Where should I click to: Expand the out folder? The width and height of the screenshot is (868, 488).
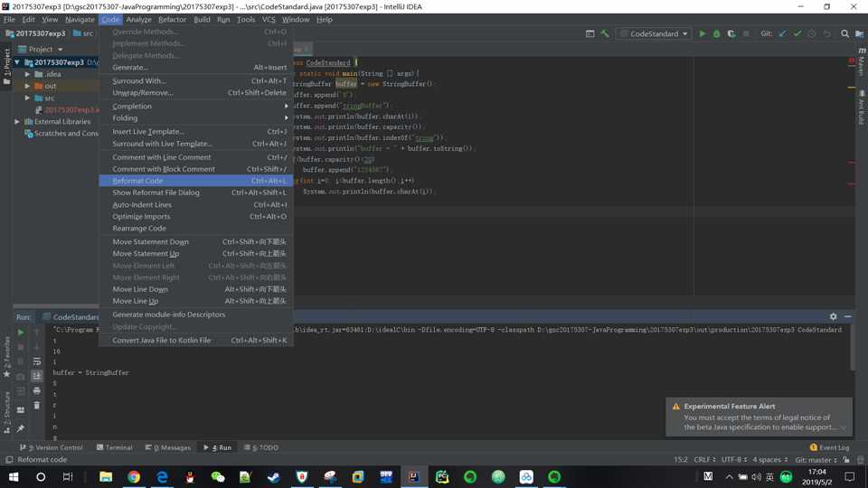[x=28, y=86]
